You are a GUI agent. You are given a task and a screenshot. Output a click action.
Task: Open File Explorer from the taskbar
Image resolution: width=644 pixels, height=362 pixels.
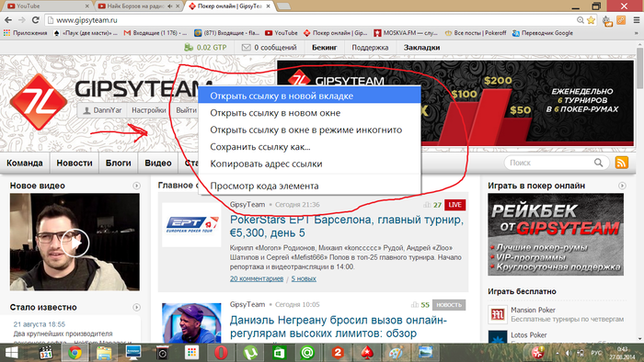[x=104, y=353]
